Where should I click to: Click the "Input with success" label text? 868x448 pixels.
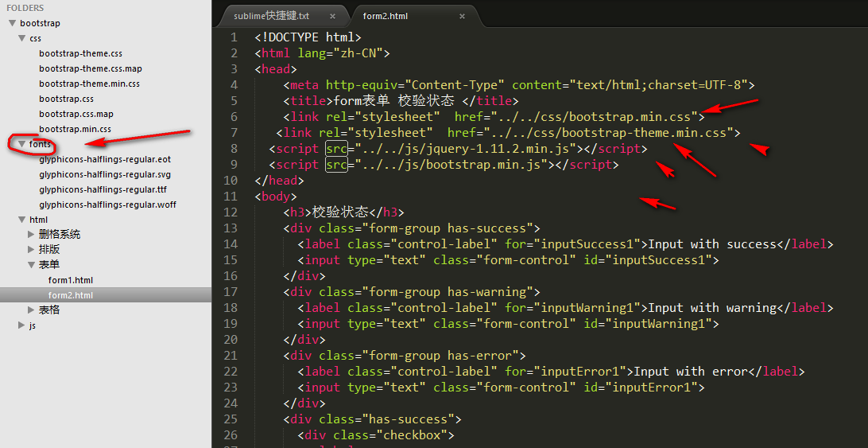[x=712, y=244]
